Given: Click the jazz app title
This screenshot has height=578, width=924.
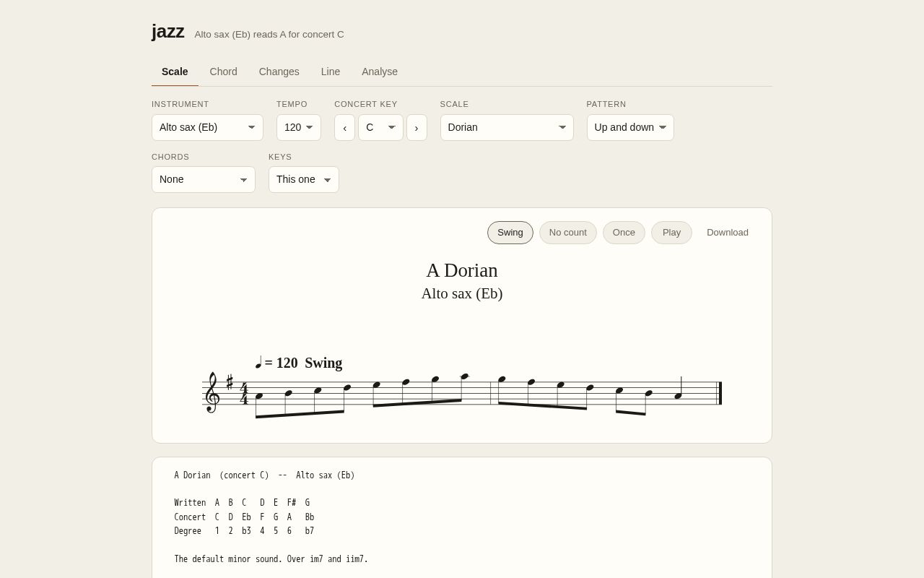Looking at the screenshot, I should point(168,31).
